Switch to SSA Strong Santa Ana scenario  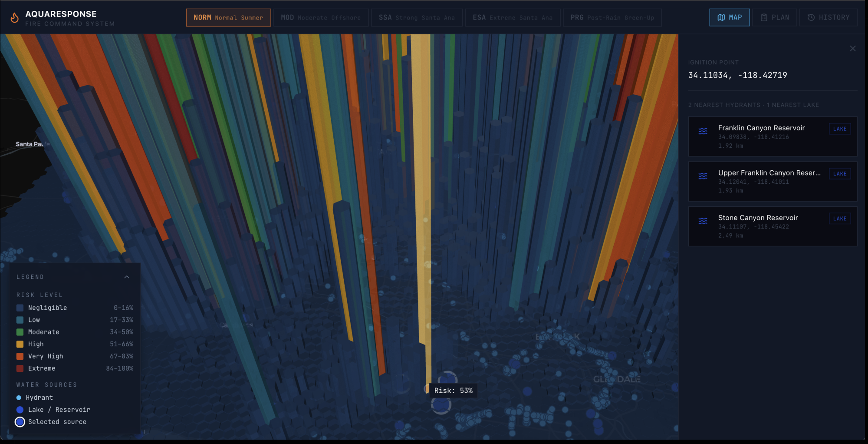click(417, 18)
